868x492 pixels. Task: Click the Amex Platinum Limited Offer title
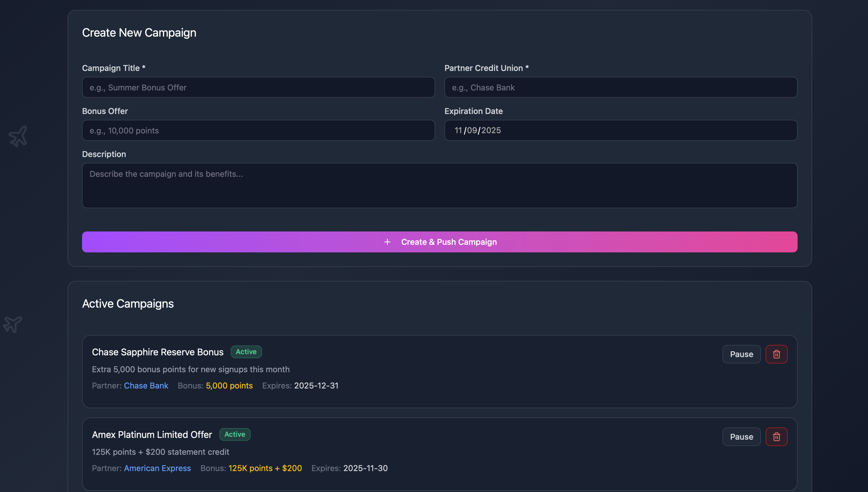pos(152,434)
